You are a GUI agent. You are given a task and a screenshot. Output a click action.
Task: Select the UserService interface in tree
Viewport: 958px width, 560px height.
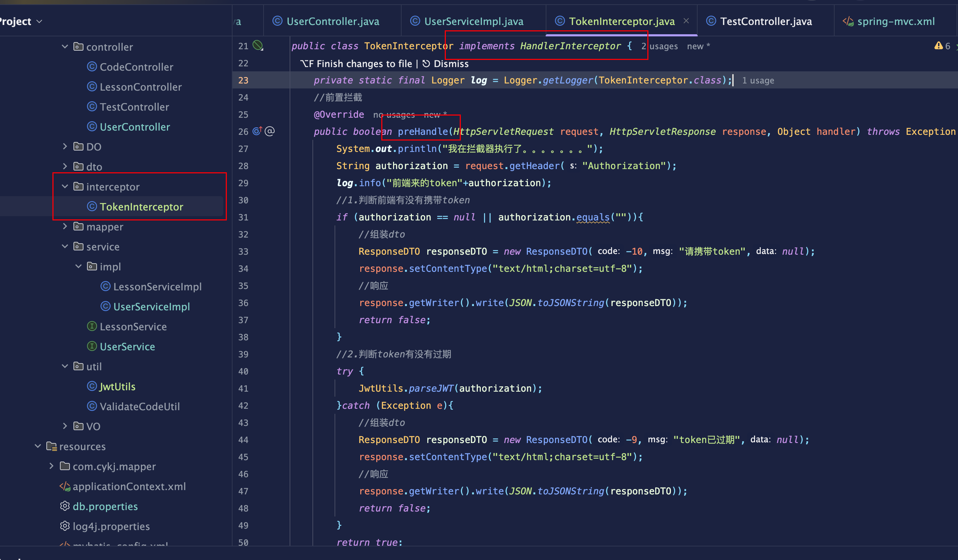(127, 346)
